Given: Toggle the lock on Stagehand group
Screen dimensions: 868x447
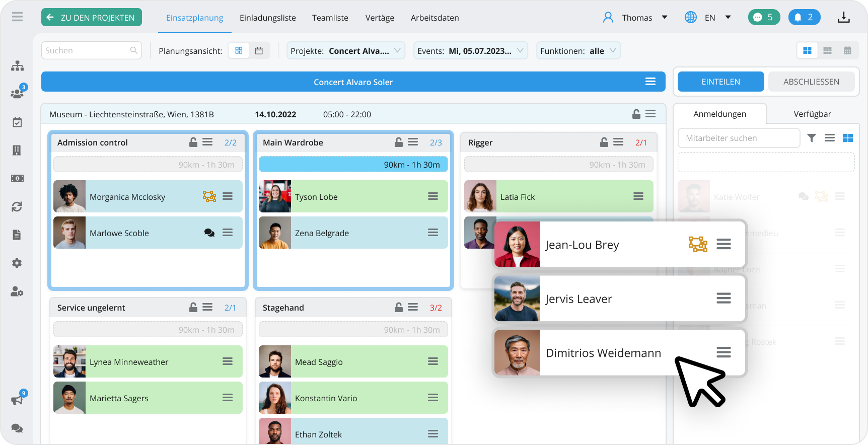Looking at the screenshot, I should pyautogui.click(x=399, y=308).
